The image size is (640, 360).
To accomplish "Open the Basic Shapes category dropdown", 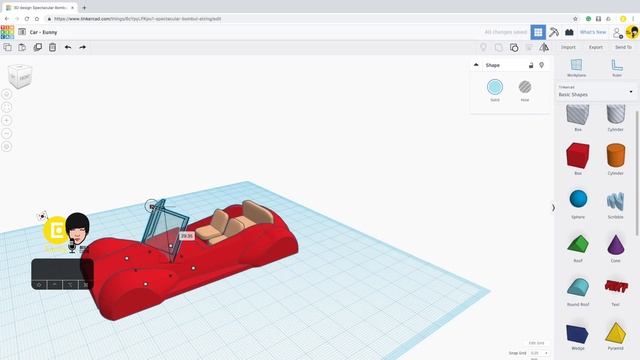I will click(596, 91).
